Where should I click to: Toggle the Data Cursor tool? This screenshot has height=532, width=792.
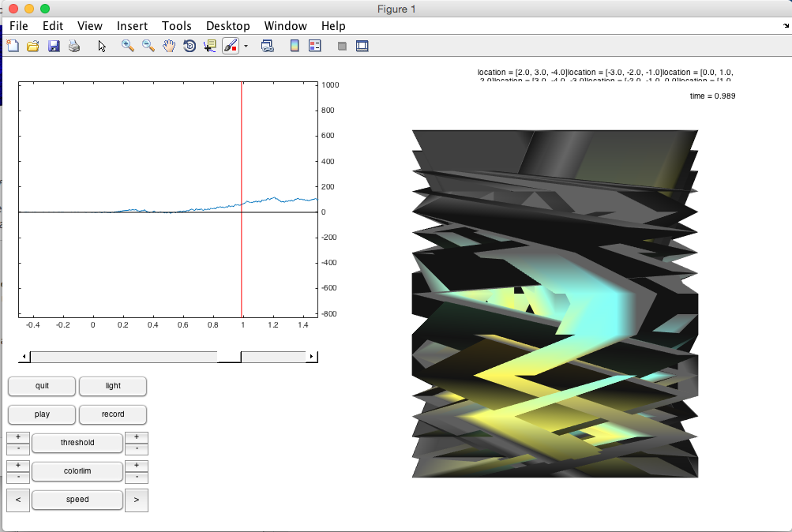(210, 46)
